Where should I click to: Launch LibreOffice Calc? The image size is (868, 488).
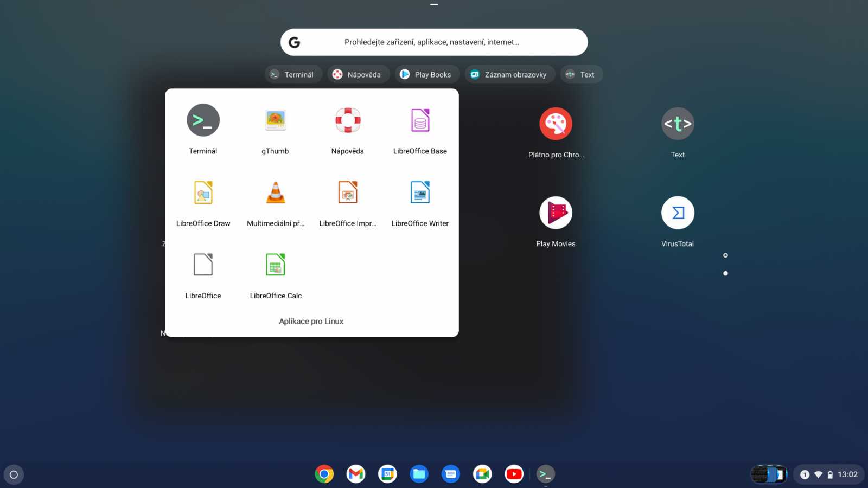pyautogui.click(x=276, y=265)
